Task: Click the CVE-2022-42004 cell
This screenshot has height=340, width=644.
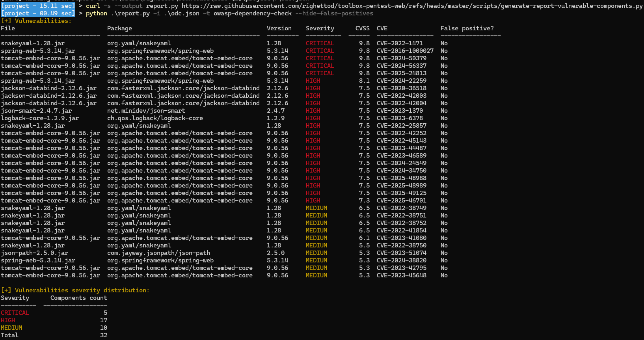Action: tap(402, 103)
